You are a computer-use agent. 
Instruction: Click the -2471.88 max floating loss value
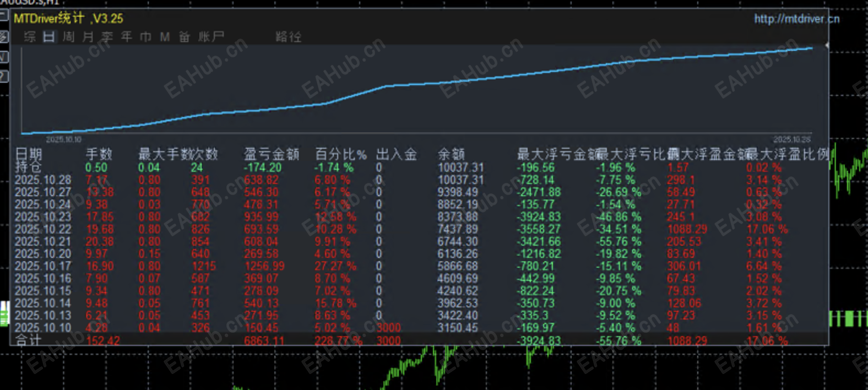(x=539, y=192)
